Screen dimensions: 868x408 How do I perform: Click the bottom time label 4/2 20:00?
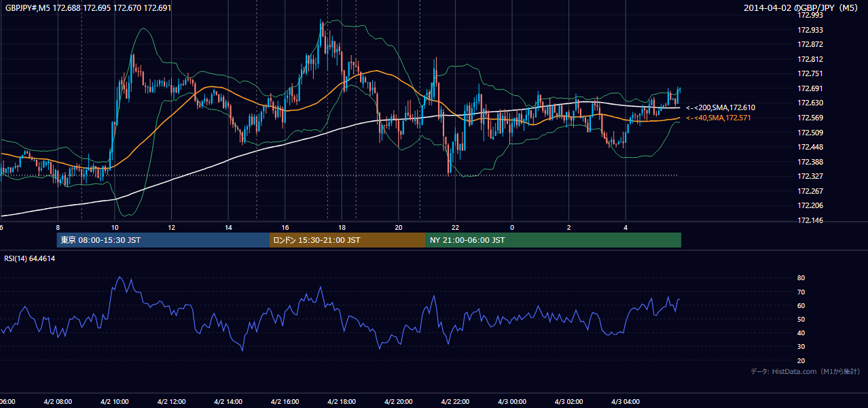[x=399, y=401]
